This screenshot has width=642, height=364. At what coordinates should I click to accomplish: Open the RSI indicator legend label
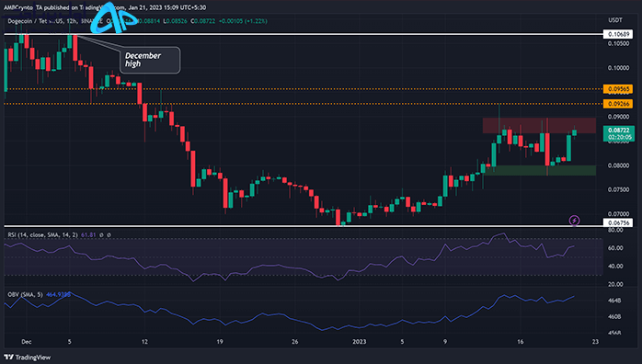coord(42,235)
